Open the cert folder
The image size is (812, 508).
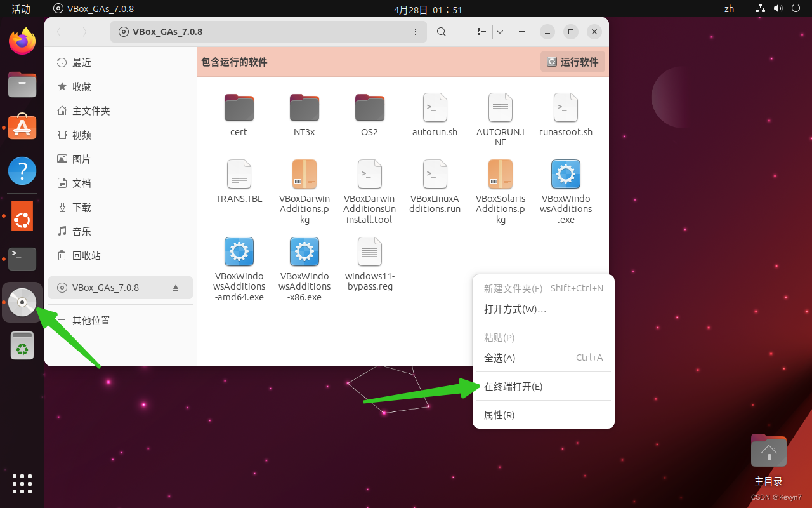coord(239,115)
